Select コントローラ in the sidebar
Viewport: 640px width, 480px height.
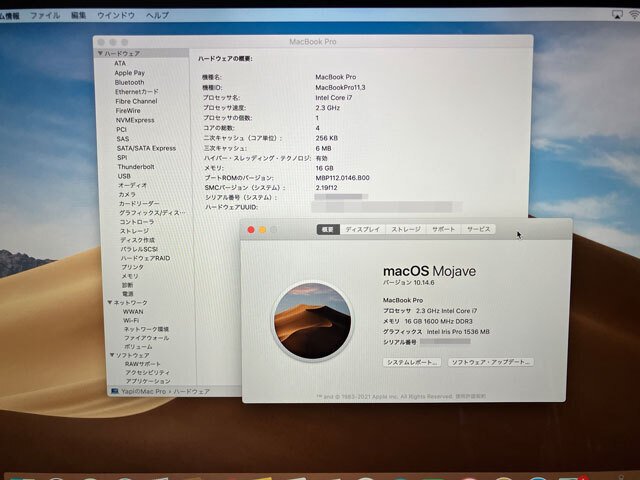coord(137,222)
